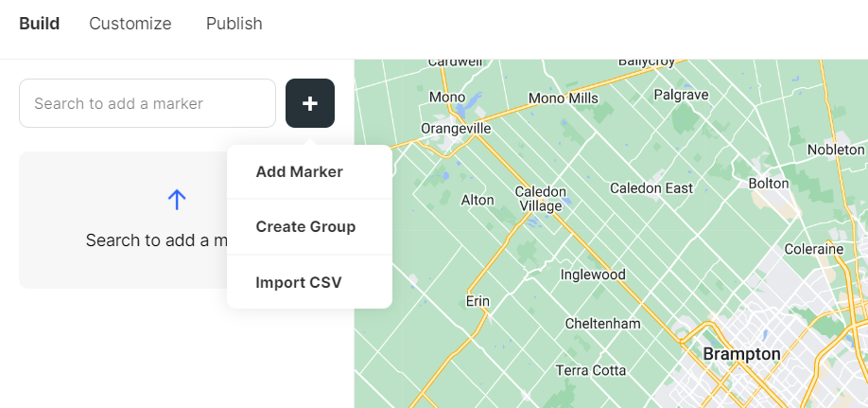This screenshot has height=408, width=868.
Task: Click the Cheltenham place label
Action: click(603, 323)
